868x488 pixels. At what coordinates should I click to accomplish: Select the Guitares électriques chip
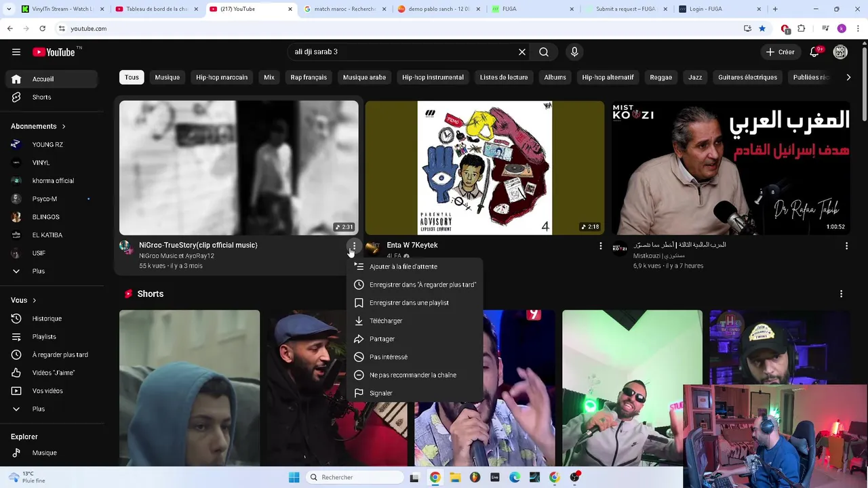coord(747,77)
